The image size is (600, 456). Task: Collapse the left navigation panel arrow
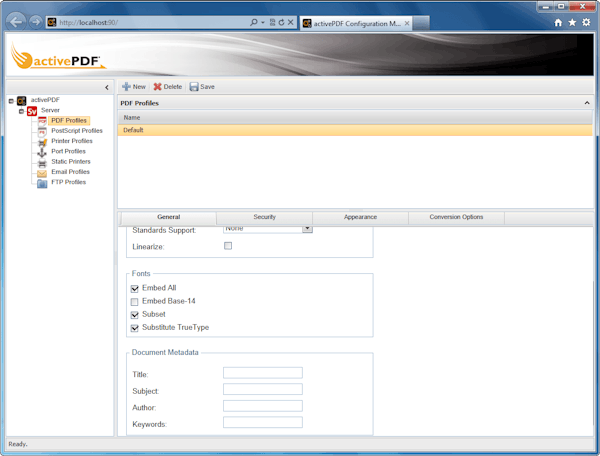click(107, 88)
